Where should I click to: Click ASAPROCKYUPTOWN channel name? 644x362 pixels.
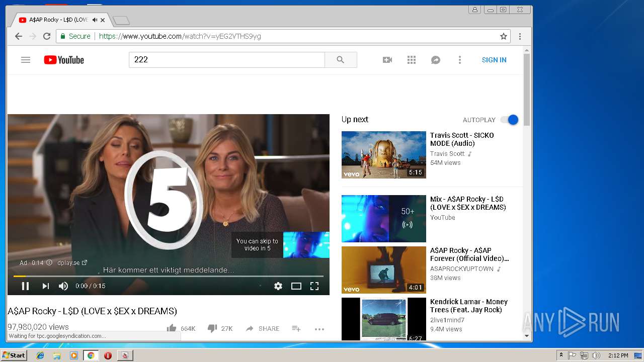pyautogui.click(x=462, y=269)
